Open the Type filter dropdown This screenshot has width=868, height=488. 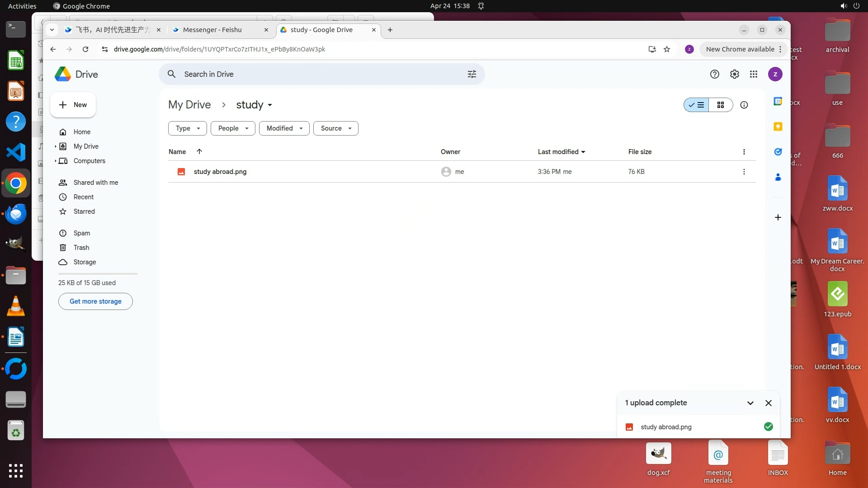coord(187,128)
